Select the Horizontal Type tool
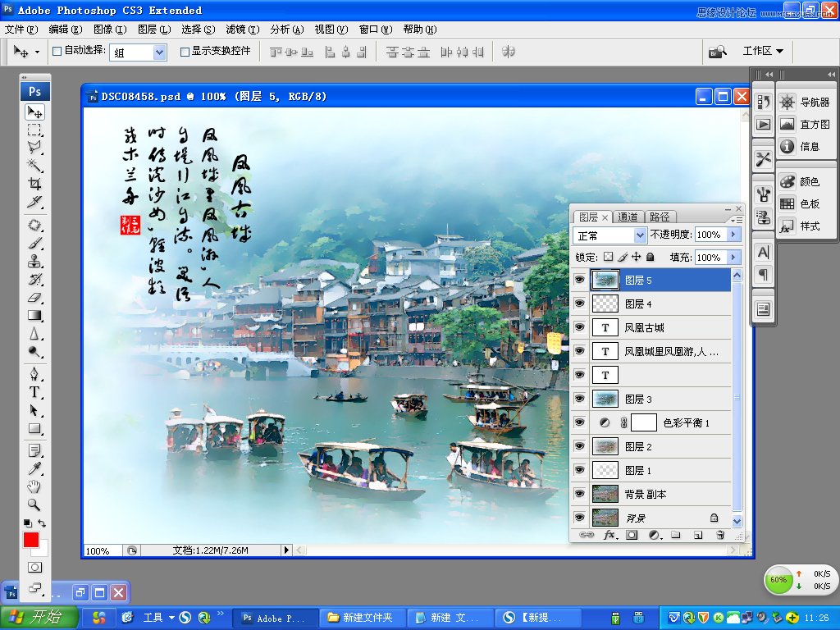 click(x=34, y=392)
